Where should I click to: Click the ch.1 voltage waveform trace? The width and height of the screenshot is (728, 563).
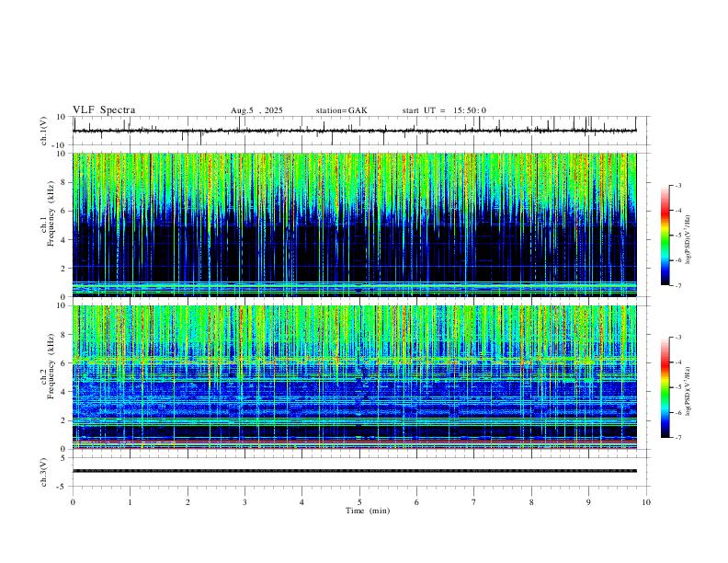click(x=354, y=131)
